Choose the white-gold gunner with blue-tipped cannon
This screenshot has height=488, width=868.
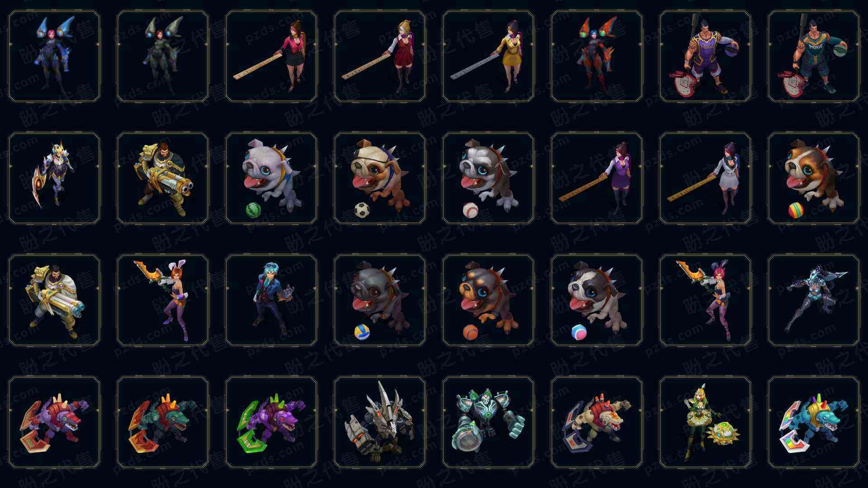[x=54, y=300]
